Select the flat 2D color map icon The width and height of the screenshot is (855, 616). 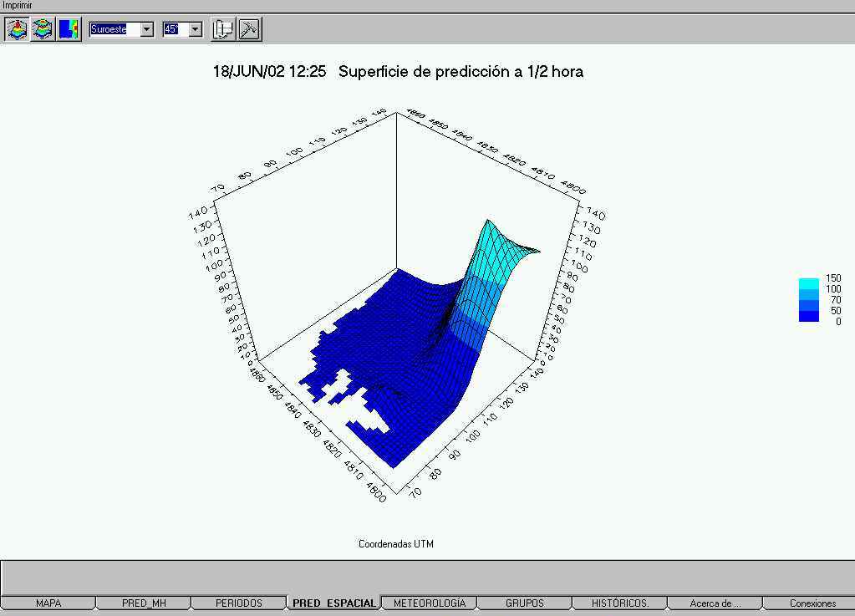click(69, 29)
